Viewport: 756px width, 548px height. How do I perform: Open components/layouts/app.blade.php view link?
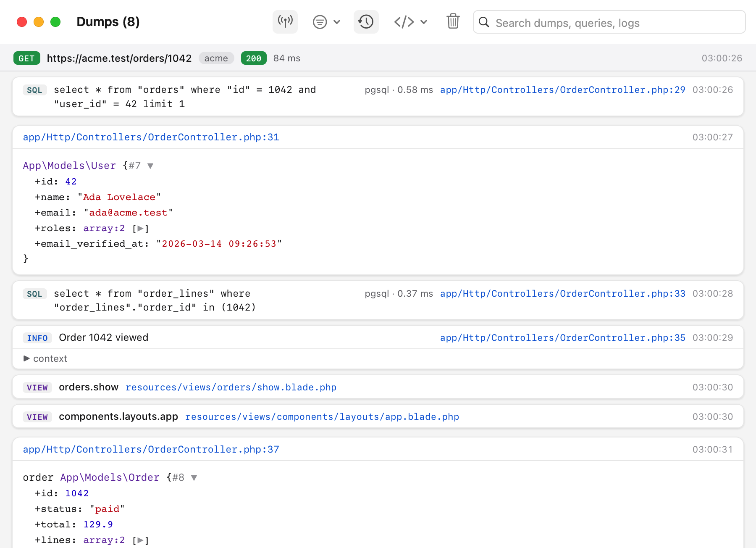click(322, 417)
